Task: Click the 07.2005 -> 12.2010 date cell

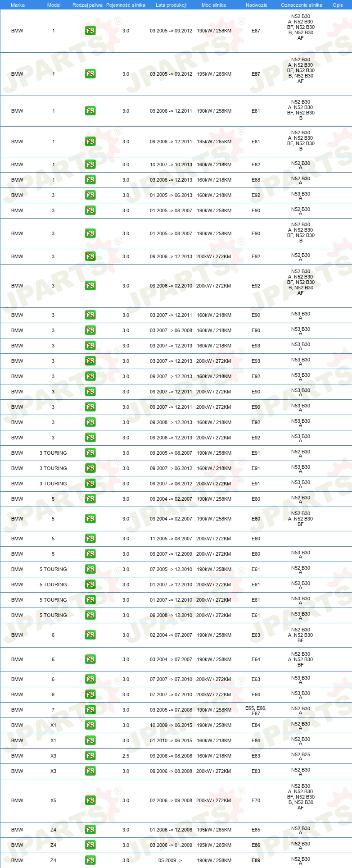Action: [x=171, y=569]
